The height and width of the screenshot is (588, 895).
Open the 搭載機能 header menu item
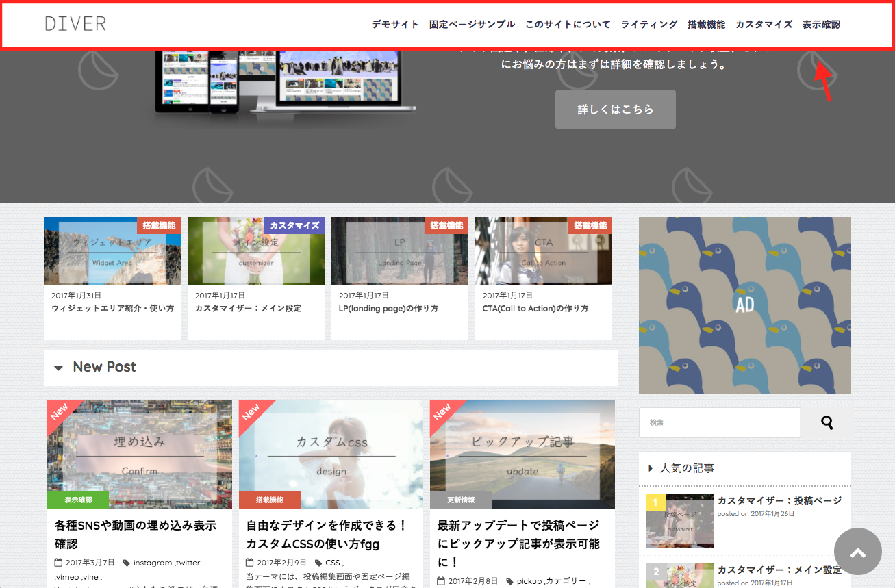(707, 25)
